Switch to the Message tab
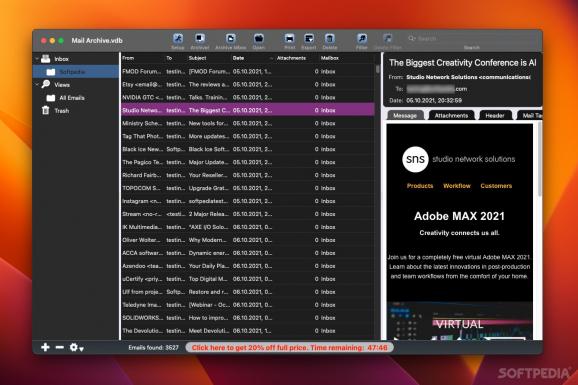This screenshot has width=578, height=385. click(x=405, y=115)
